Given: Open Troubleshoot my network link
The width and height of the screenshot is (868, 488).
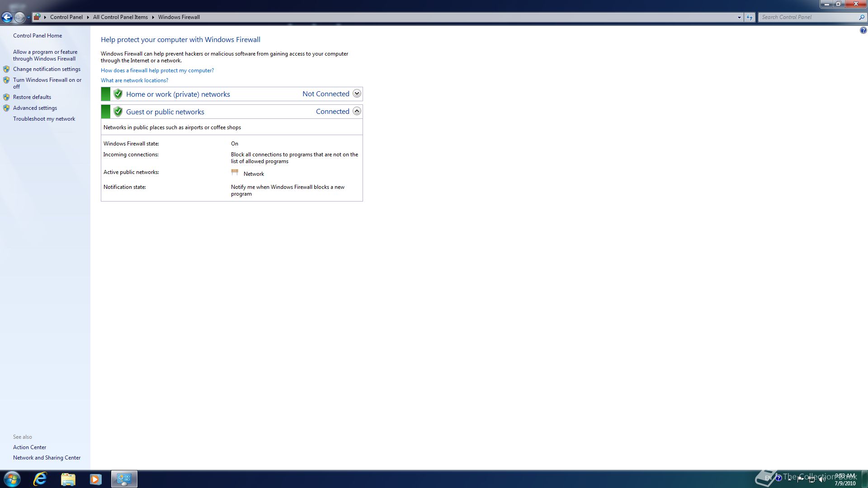Looking at the screenshot, I should click(x=44, y=119).
